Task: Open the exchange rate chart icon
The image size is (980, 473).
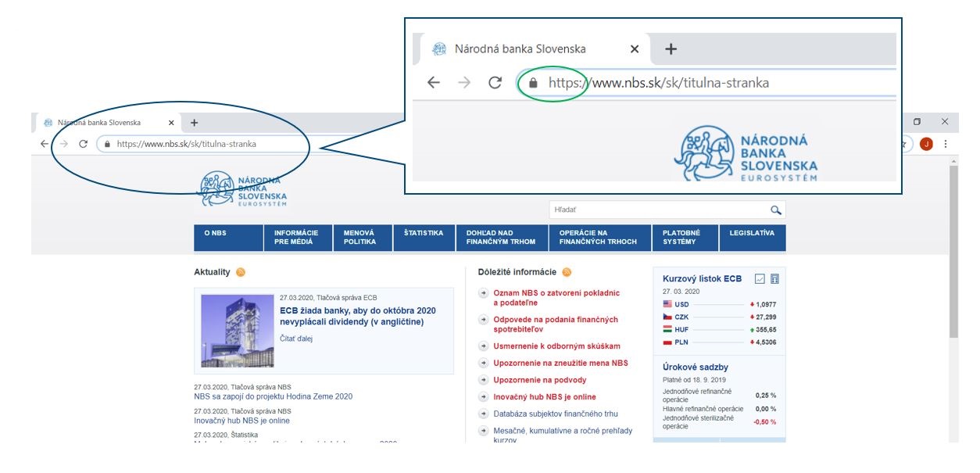Action: coord(760,279)
